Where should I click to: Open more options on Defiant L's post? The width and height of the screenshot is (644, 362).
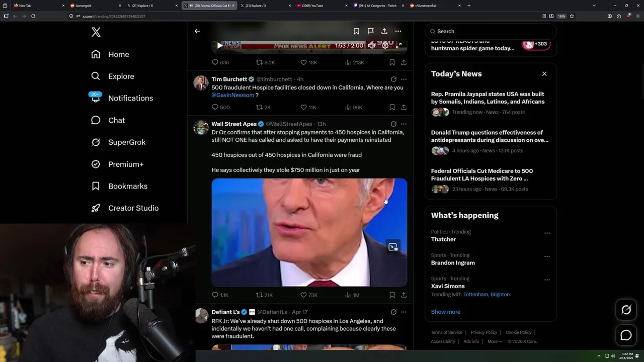tap(404, 312)
